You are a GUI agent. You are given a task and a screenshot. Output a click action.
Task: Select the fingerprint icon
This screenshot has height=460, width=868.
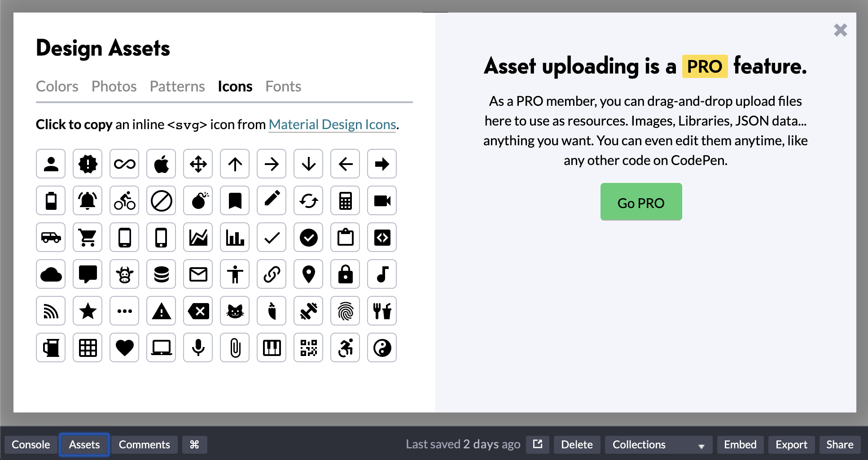point(345,311)
